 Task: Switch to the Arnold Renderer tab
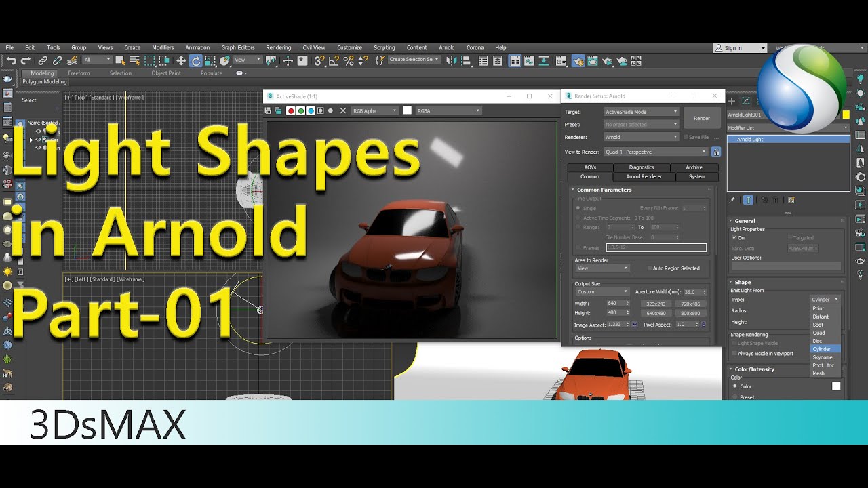[644, 176]
